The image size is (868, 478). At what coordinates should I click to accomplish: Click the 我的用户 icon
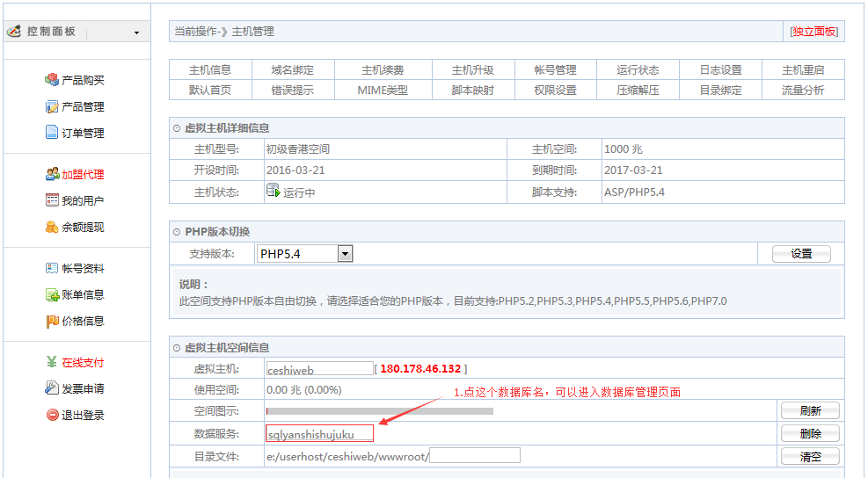tap(52, 200)
